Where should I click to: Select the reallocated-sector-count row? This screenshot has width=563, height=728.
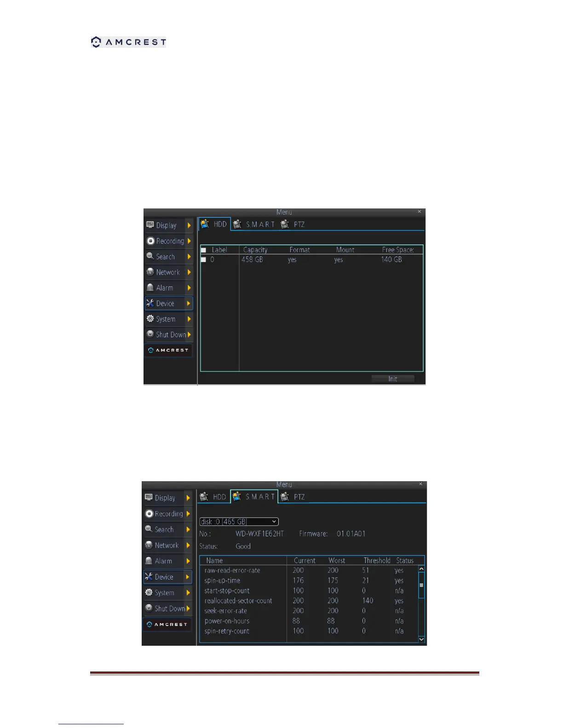(309, 601)
